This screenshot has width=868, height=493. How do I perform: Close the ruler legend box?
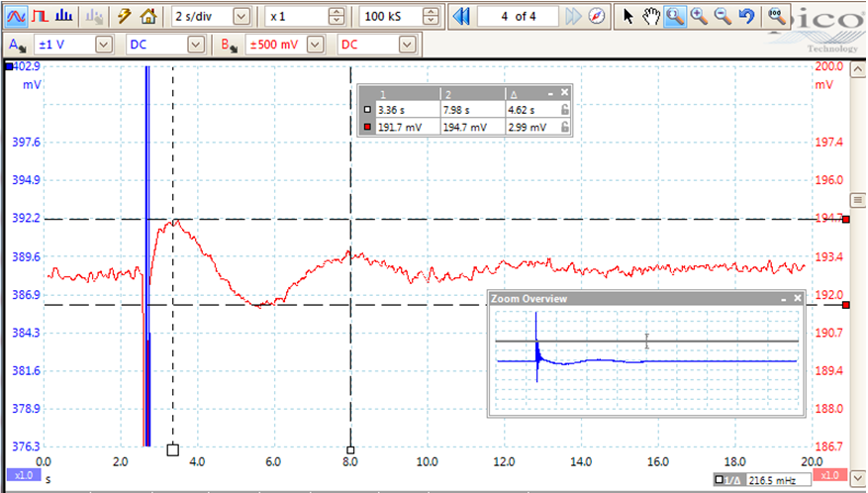564,92
